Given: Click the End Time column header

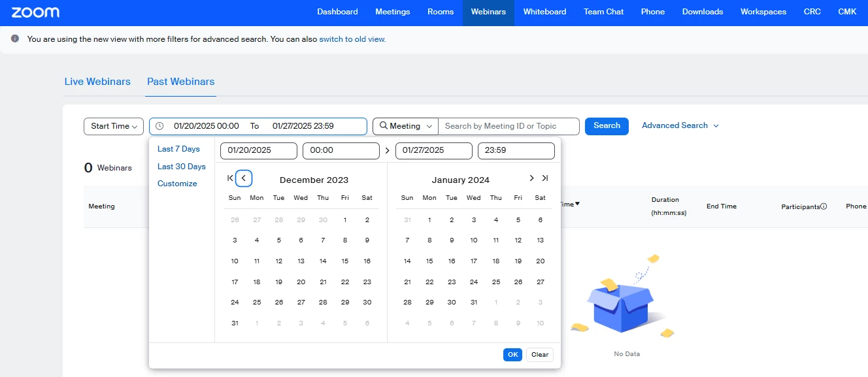Looking at the screenshot, I should tap(722, 206).
